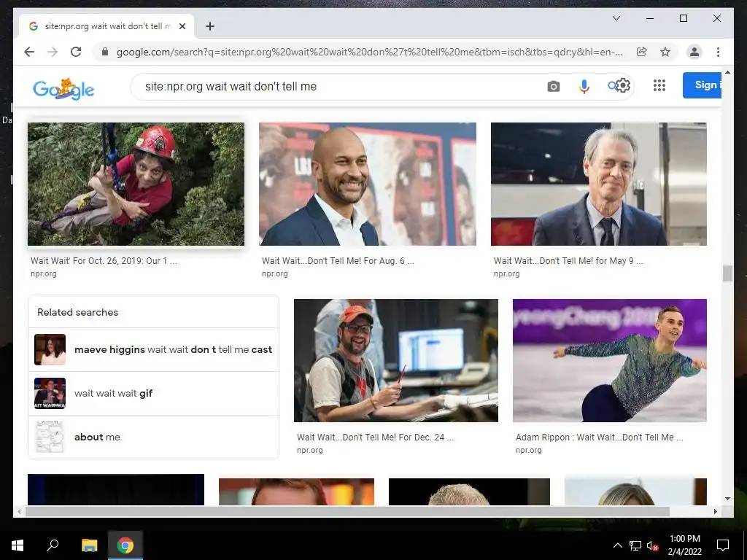
Task: Show hidden system tray icons
Action: tap(617, 545)
